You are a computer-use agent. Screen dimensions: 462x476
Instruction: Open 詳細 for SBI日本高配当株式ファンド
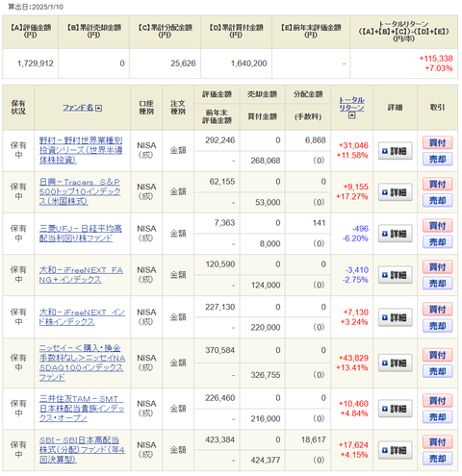click(395, 450)
